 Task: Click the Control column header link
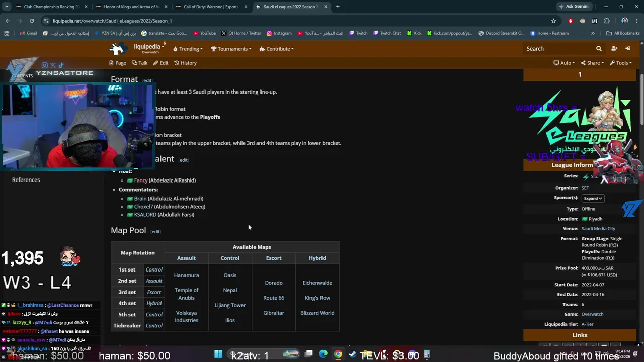pos(230,258)
